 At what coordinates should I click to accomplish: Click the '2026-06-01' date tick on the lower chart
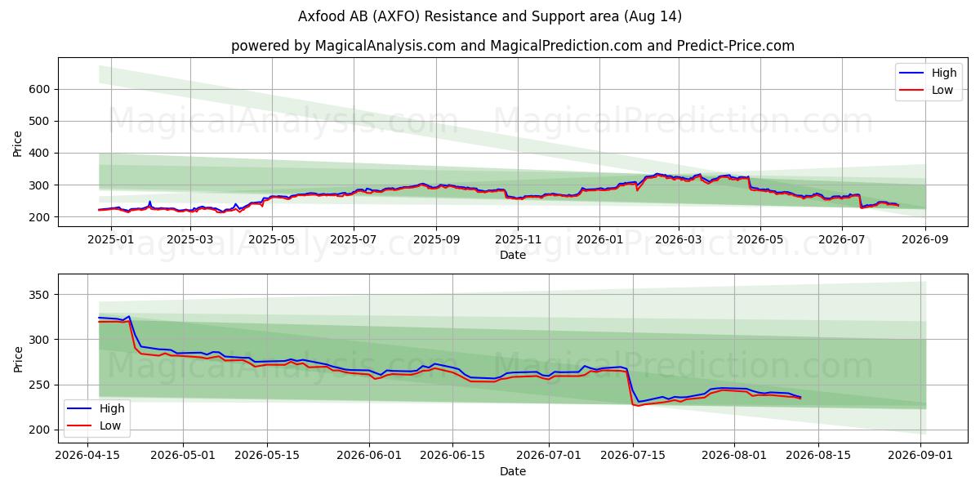pos(369,456)
